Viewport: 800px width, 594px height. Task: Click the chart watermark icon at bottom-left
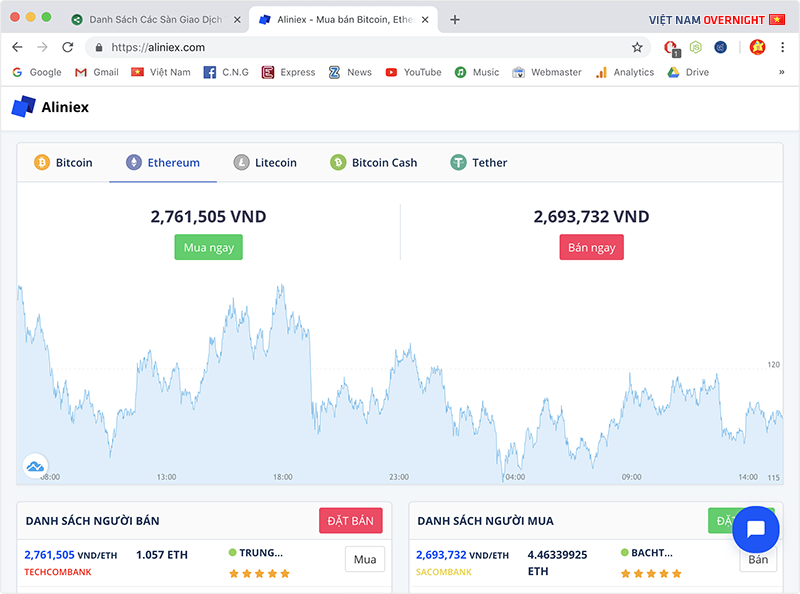[x=35, y=466]
